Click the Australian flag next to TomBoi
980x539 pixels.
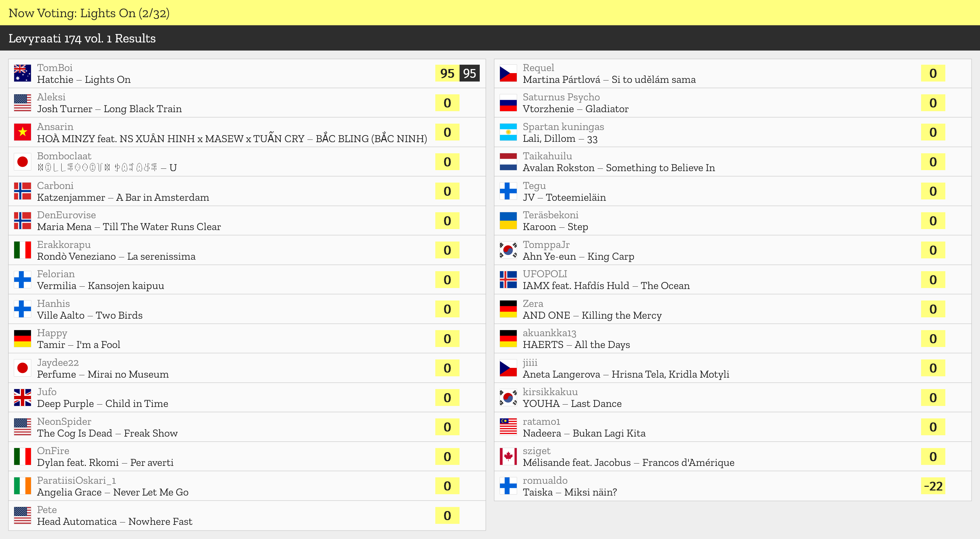(23, 73)
